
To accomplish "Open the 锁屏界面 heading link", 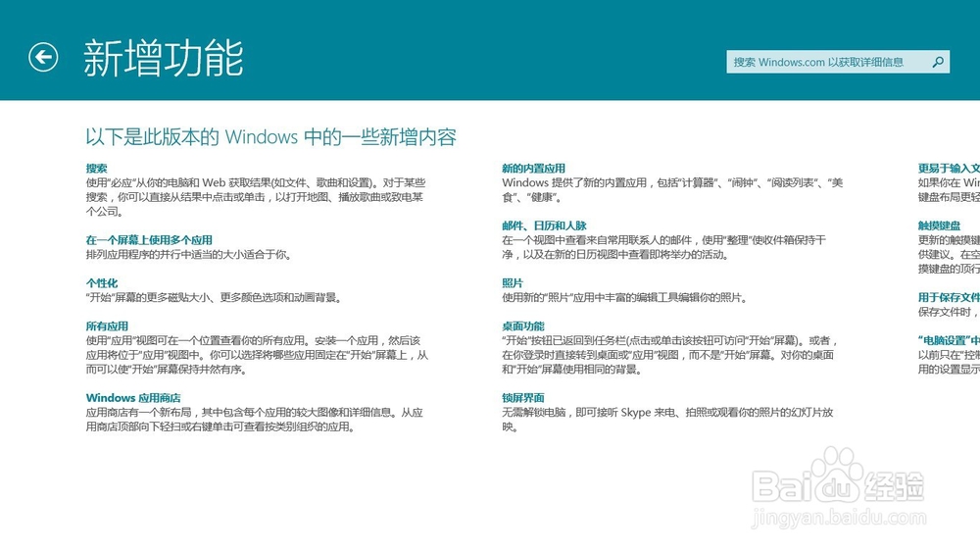I will (522, 398).
